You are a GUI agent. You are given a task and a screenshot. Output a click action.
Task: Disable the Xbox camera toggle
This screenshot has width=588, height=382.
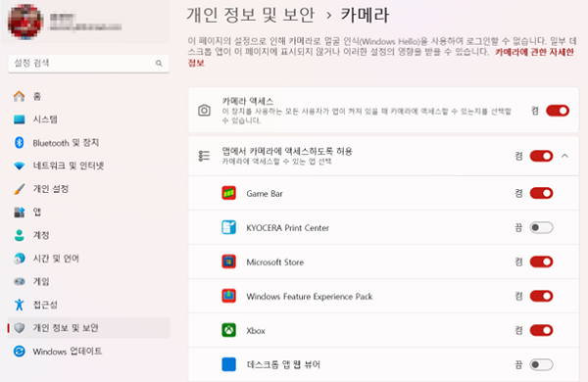tap(541, 330)
